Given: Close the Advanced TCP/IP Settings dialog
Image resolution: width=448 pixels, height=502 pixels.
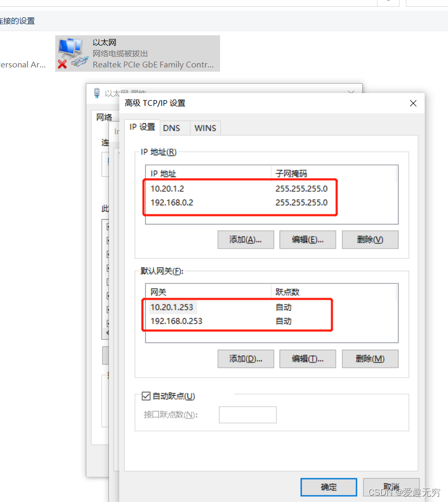Looking at the screenshot, I should 413,103.
